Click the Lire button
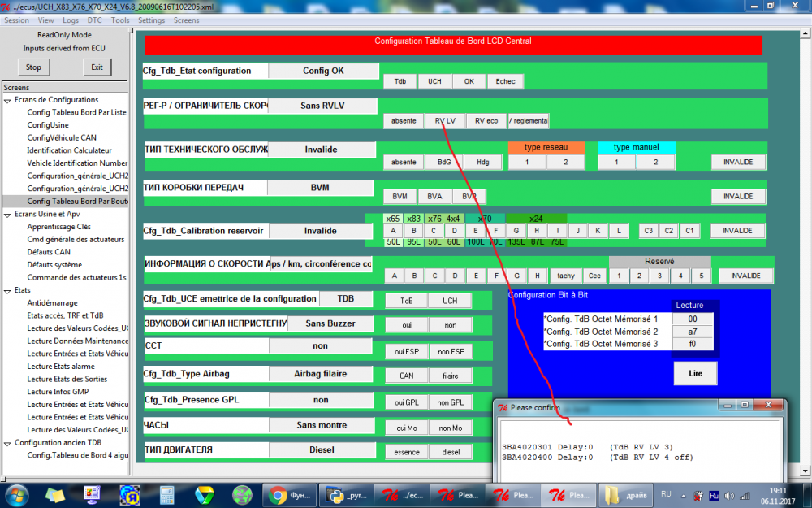812x508 pixels. click(x=696, y=373)
